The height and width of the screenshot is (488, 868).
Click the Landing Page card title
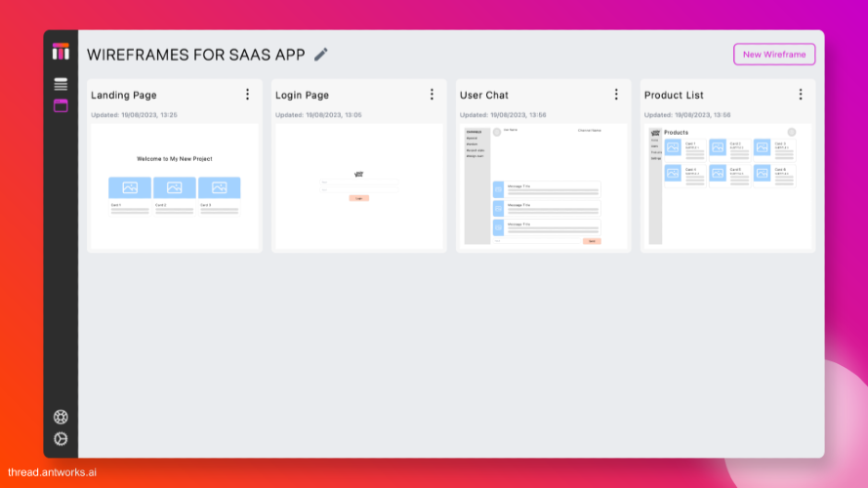[124, 96]
